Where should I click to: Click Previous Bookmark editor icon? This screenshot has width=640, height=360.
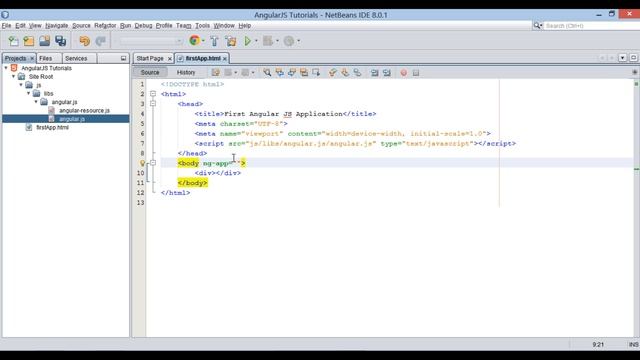coord(333,73)
